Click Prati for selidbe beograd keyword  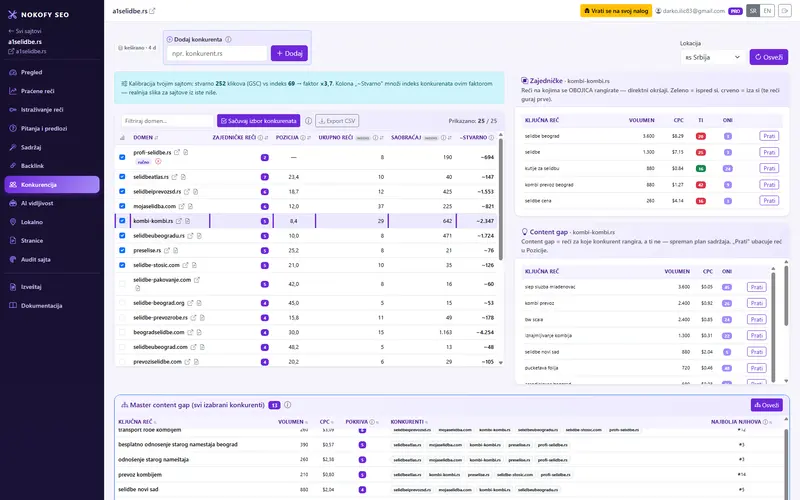click(769, 136)
